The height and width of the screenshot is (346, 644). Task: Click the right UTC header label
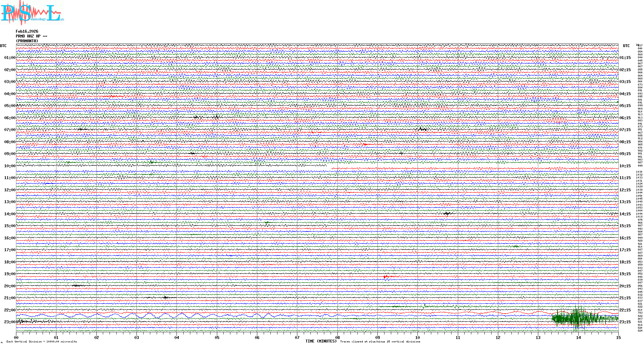[x=626, y=46]
